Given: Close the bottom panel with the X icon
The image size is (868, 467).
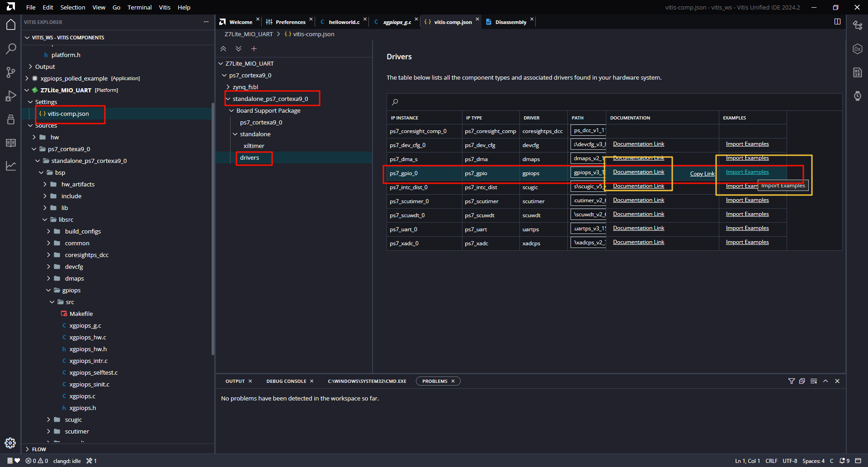Looking at the screenshot, I should coord(837,381).
